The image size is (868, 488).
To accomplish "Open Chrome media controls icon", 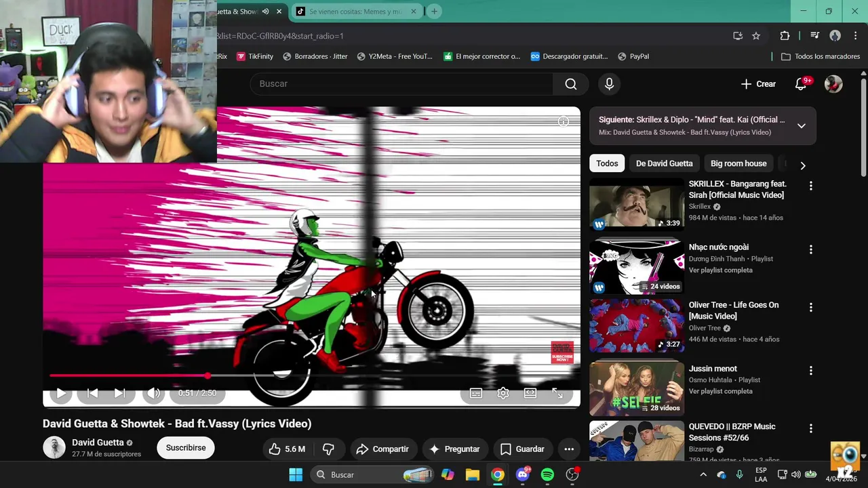I will click(815, 36).
